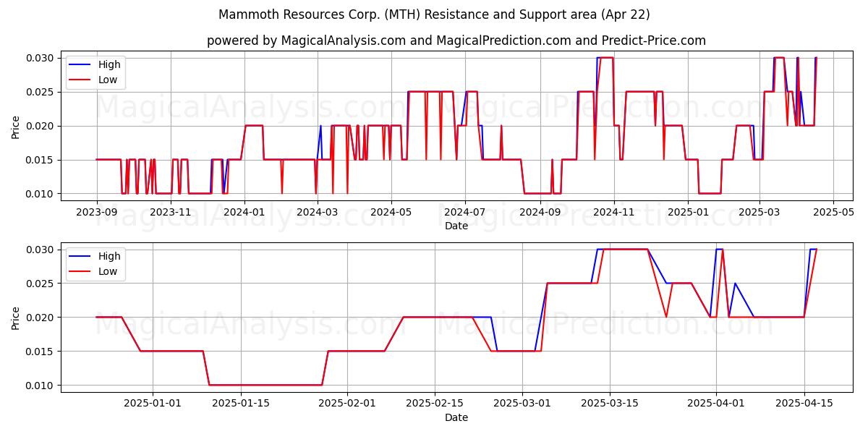Click the '0.020' y-axis tick on bottom chart
This screenshot has width=868, height=434.
point(41,318)
